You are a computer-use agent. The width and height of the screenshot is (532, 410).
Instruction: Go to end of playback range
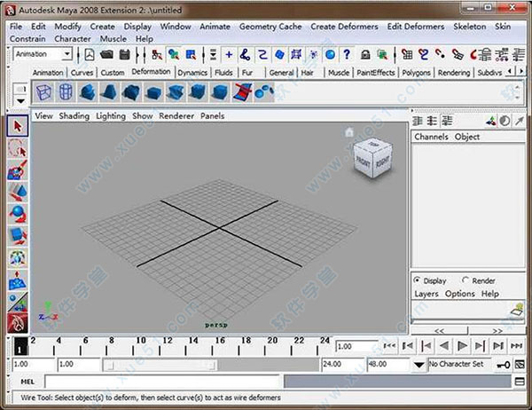[x=516, y=346]
